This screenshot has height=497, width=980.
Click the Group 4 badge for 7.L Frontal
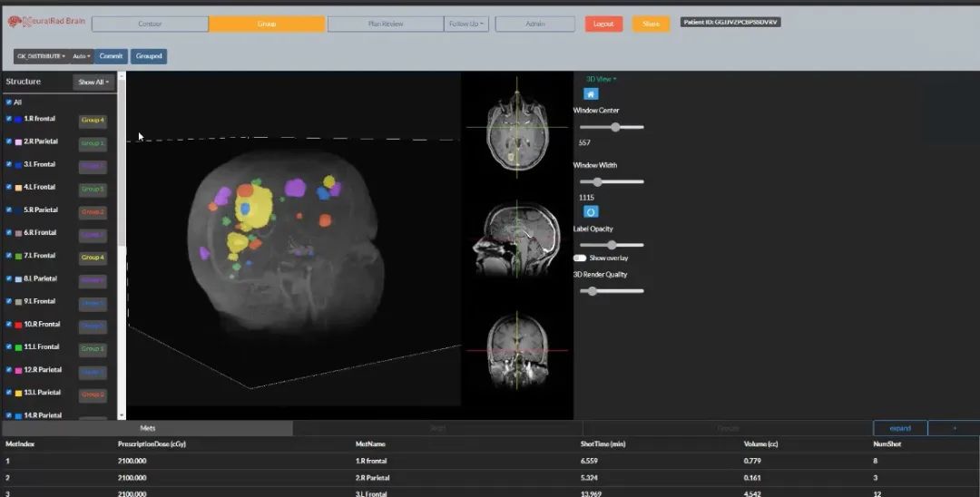[93, 257]
